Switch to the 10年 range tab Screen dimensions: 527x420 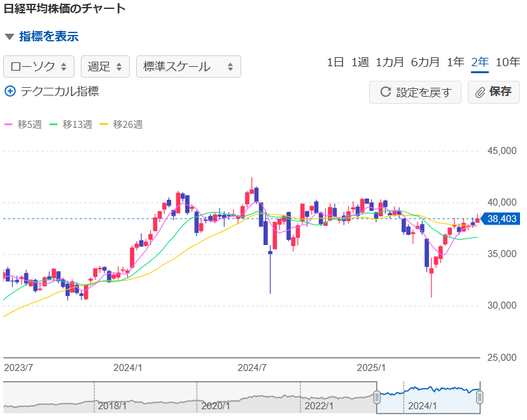click(x=508, y=62)
